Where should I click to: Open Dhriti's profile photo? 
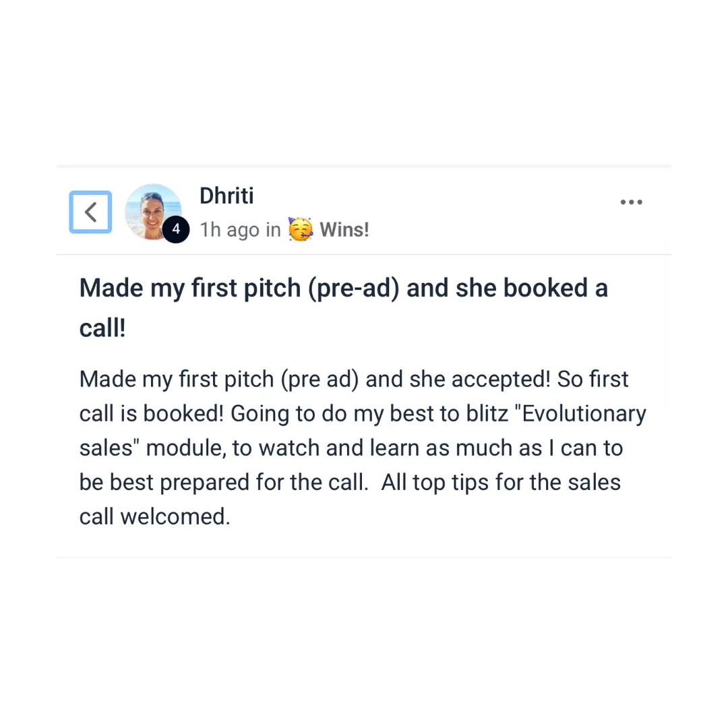[153, 212]
